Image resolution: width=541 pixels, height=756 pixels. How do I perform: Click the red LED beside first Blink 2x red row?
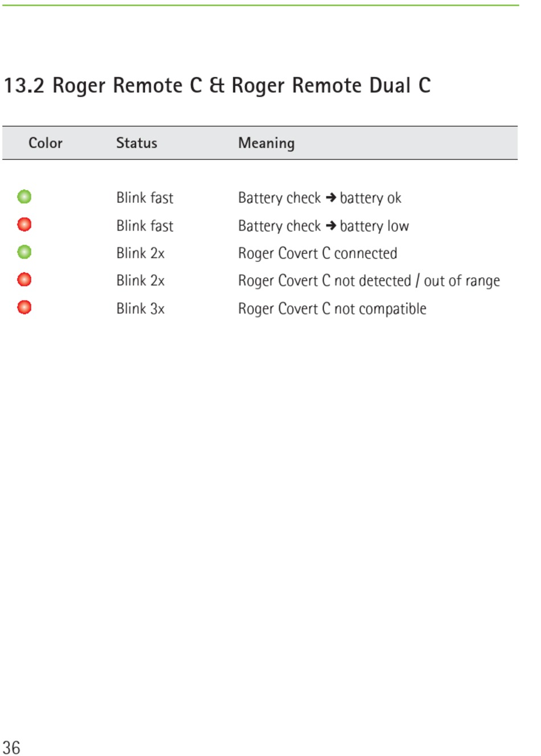click(x=24, y=280)
